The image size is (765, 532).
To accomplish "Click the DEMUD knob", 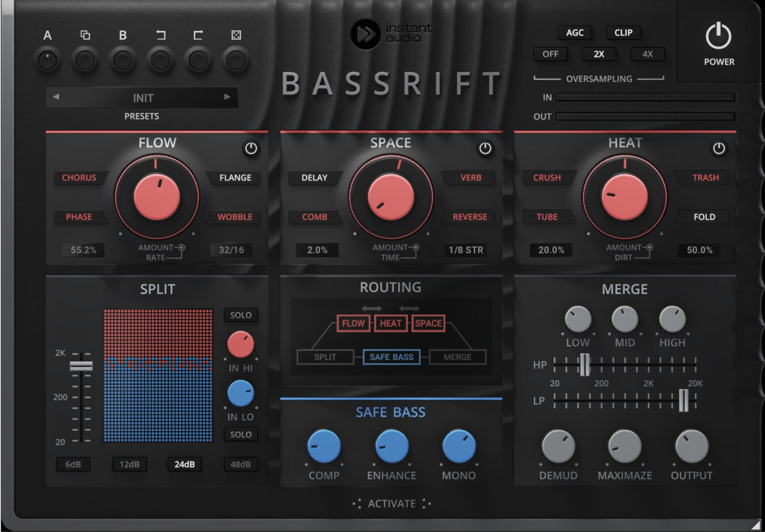I will [x=558, y=446].
